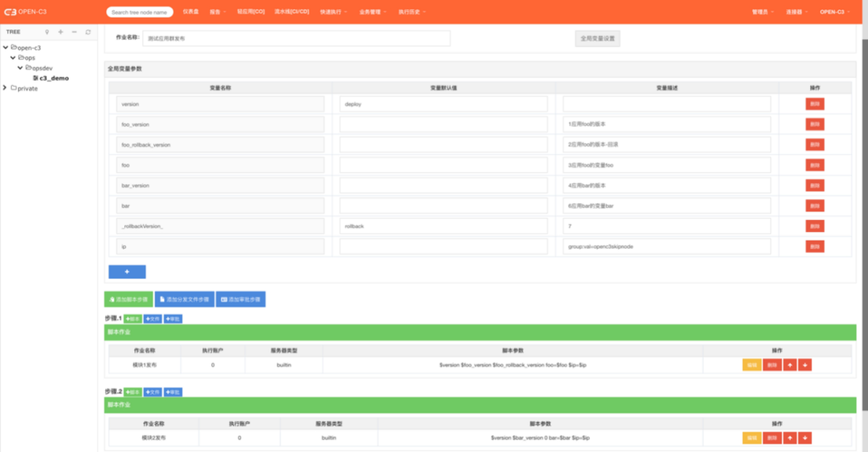Click 添加分发文件步骤 button
Viewport: 868px width, 452px height.
[184, 299]
